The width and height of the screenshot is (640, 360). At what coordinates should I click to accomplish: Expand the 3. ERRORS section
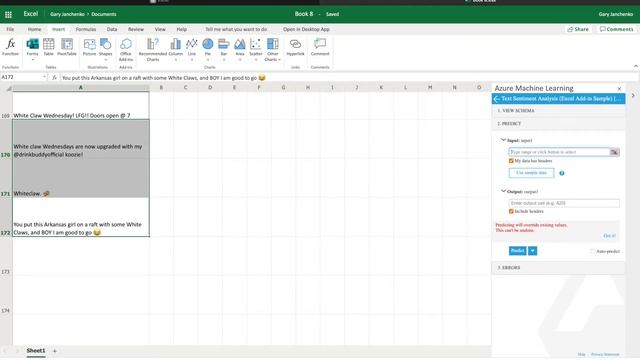click(x=558, y=268)
